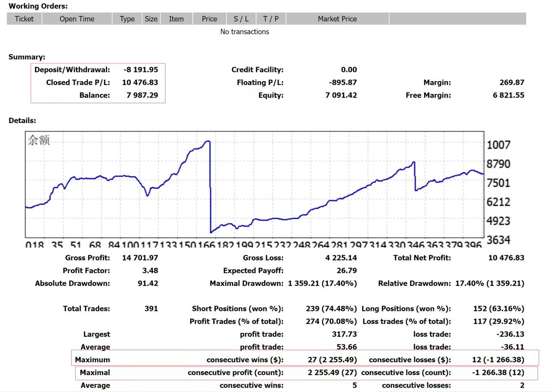Viewport: 553px width, 392px height.
Task: Sort by the Size column header
Action: pos(151,19)
